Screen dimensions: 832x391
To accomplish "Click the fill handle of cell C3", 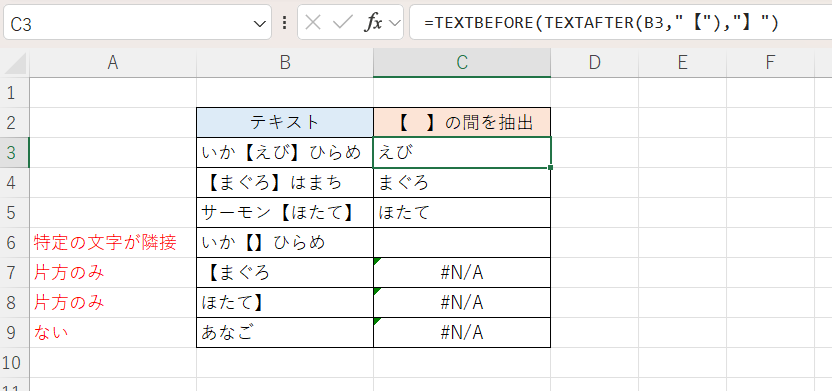I will 551,168.
